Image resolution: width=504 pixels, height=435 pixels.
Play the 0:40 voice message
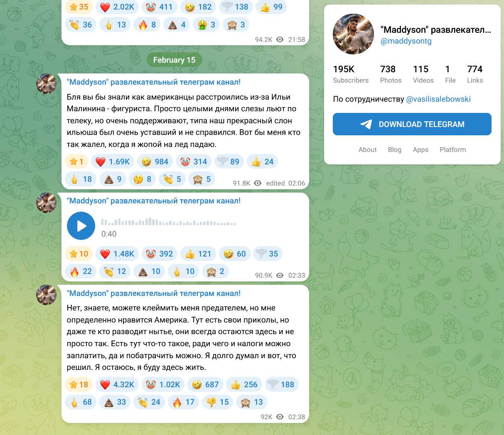81,226
